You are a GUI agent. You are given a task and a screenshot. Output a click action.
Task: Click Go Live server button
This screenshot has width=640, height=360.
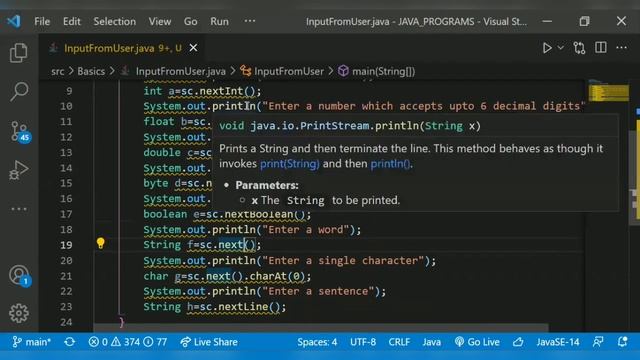coord(477,342)
